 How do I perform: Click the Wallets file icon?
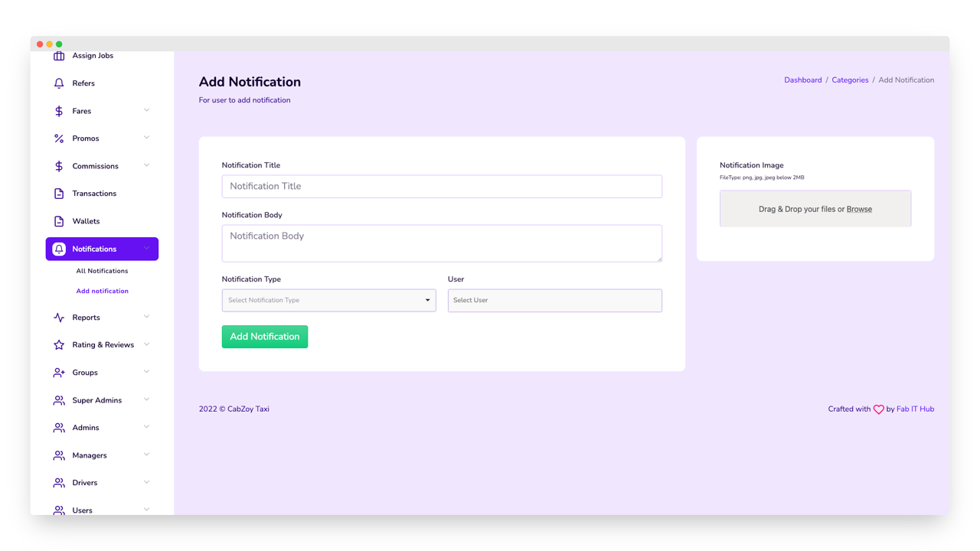click(x=59, y=221)
